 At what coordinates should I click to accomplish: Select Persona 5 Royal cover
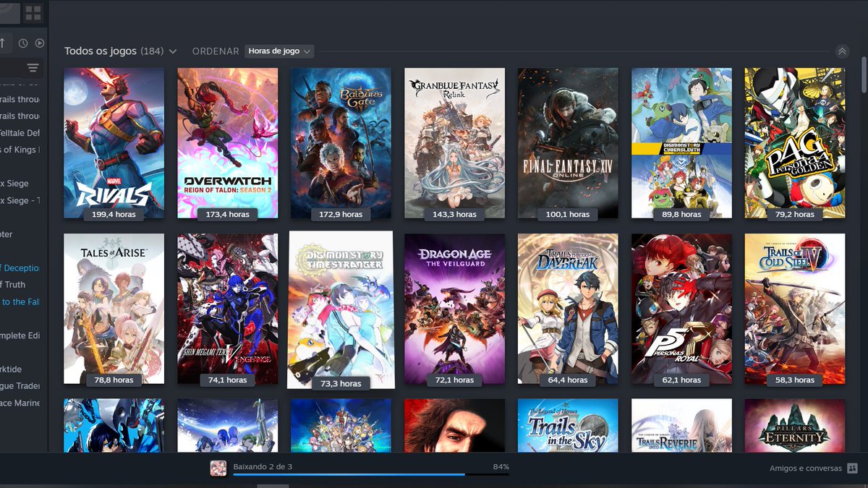[x=681, y=309]
